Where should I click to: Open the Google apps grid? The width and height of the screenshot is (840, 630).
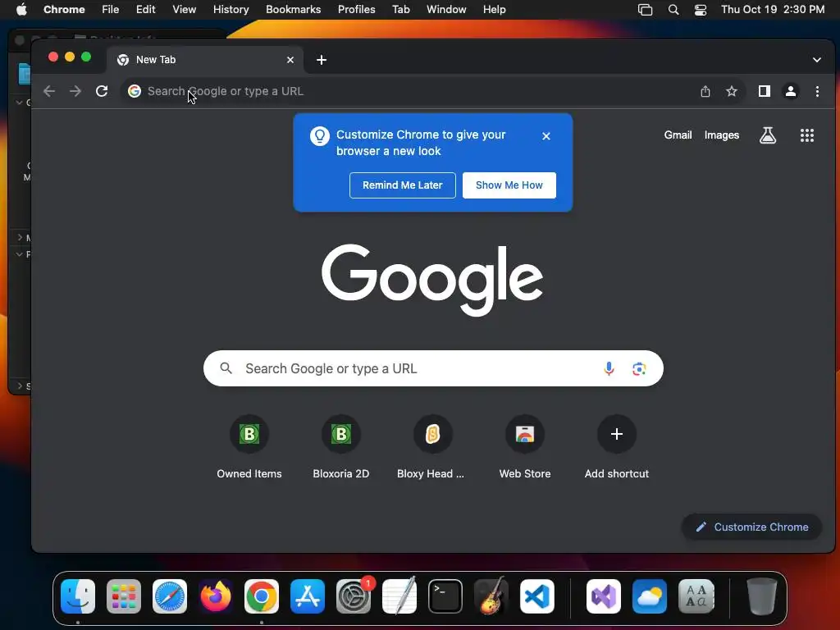pos(807,135)
